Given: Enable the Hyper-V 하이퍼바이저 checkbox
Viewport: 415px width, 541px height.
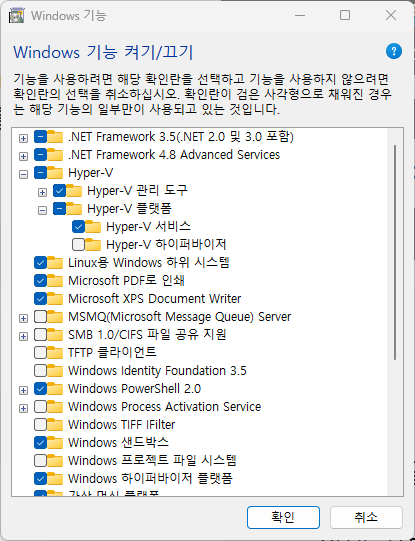Looking at the screenshot, I should pyautogui.click(x=78, y=244).
